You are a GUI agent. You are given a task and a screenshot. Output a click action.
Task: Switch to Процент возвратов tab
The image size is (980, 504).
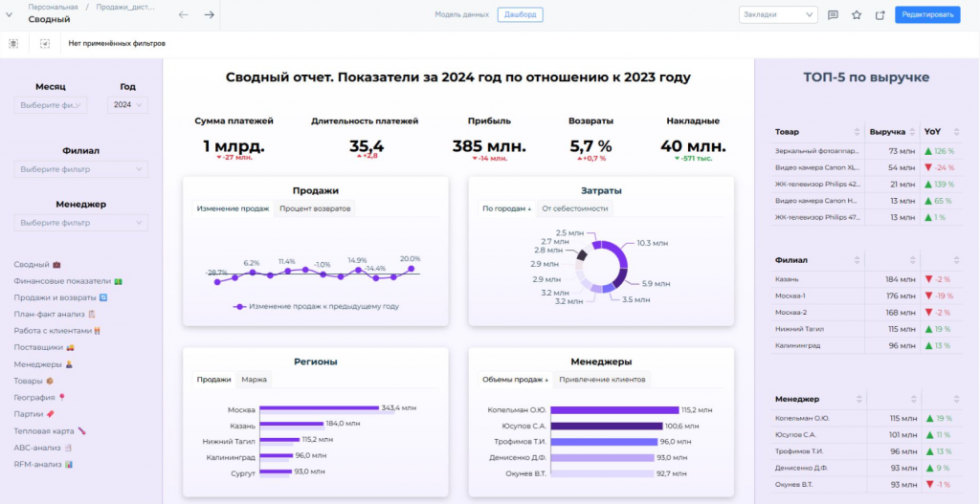[315, 208]
